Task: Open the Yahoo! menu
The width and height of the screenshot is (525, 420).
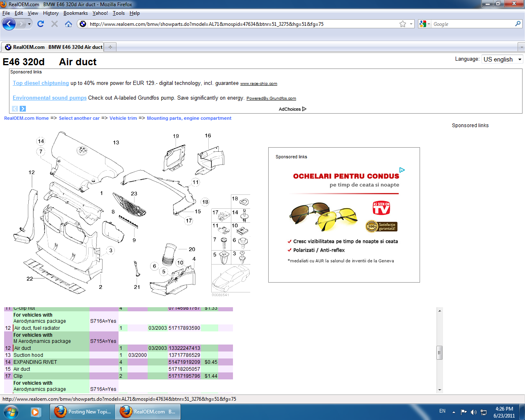Action: point(100,13)
